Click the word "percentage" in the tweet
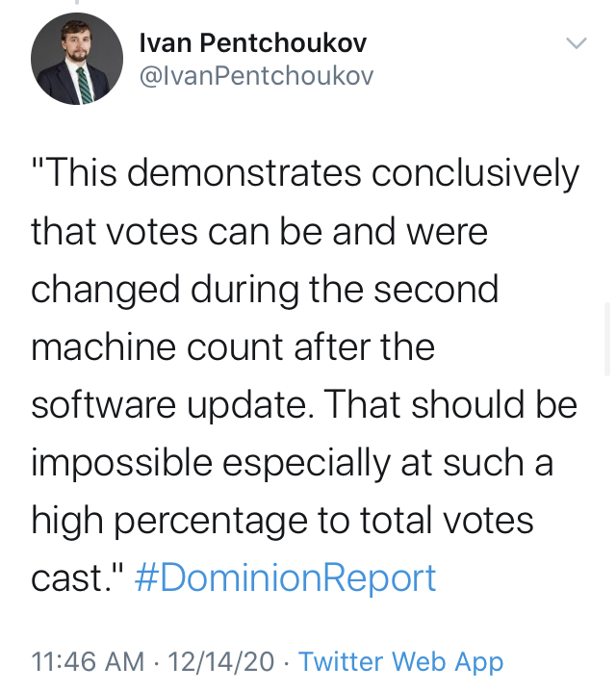Image resolution: width=616 pixels, height=692 pixels. click(x=212, y=522)
